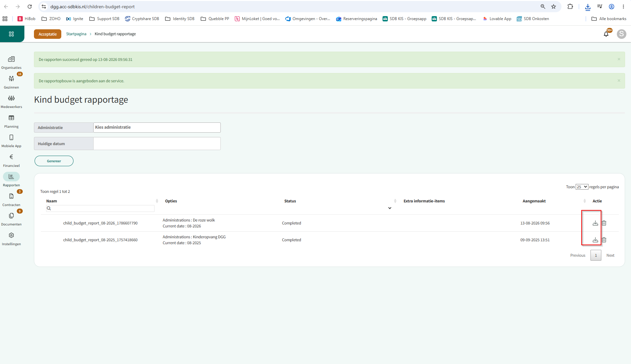Screen dimensions: 631x364
Task: Click the Previous pagination button
Action: pos(578,255)
